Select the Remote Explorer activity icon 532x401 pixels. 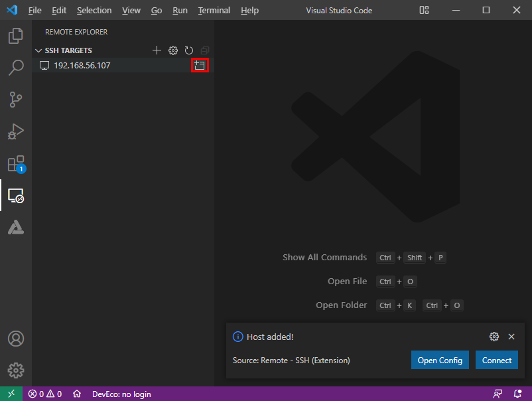pos(16,196)
